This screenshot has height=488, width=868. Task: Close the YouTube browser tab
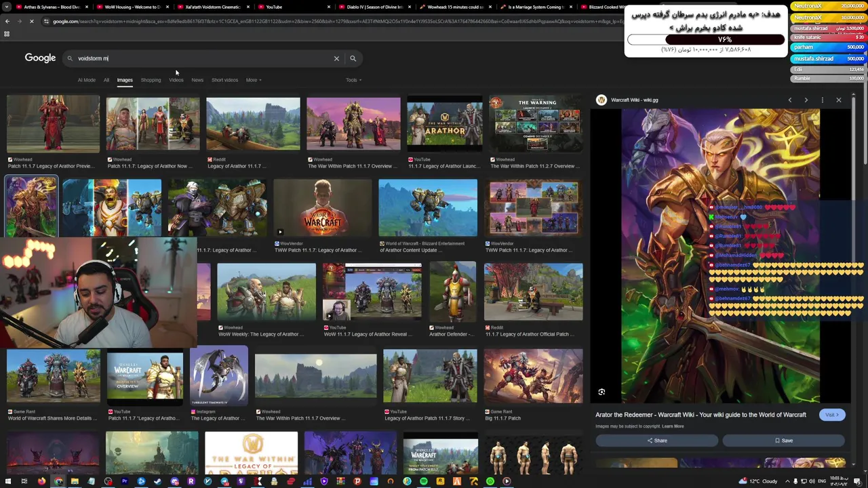pyautogui.click(x=329, y=7)
